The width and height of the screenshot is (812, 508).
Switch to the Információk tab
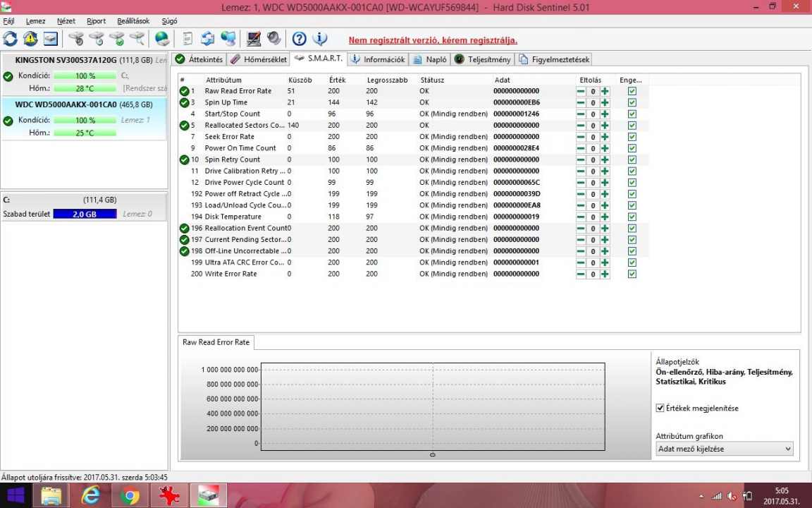pyautogui.click(x=378, y=59)
